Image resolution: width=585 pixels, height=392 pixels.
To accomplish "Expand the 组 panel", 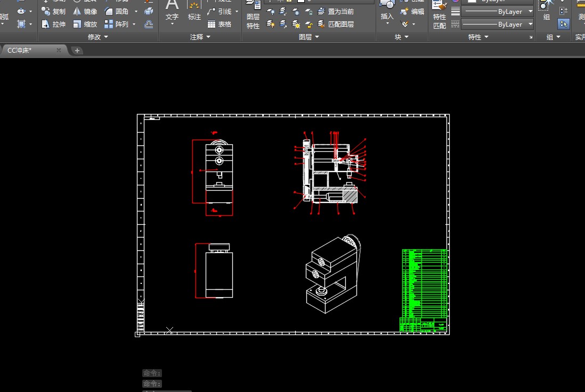I will (x=554, y=37).
